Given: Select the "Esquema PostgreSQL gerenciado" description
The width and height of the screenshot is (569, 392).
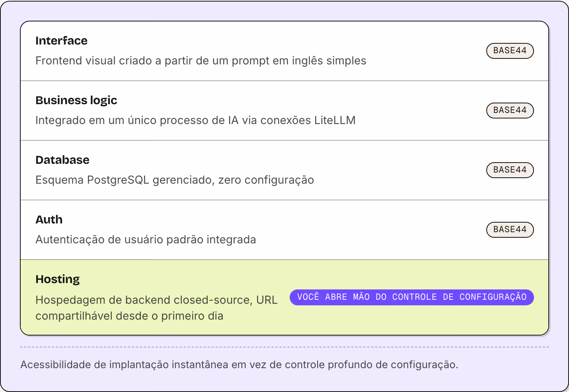Looking at the screenshot, I should [x=175, y=180].
